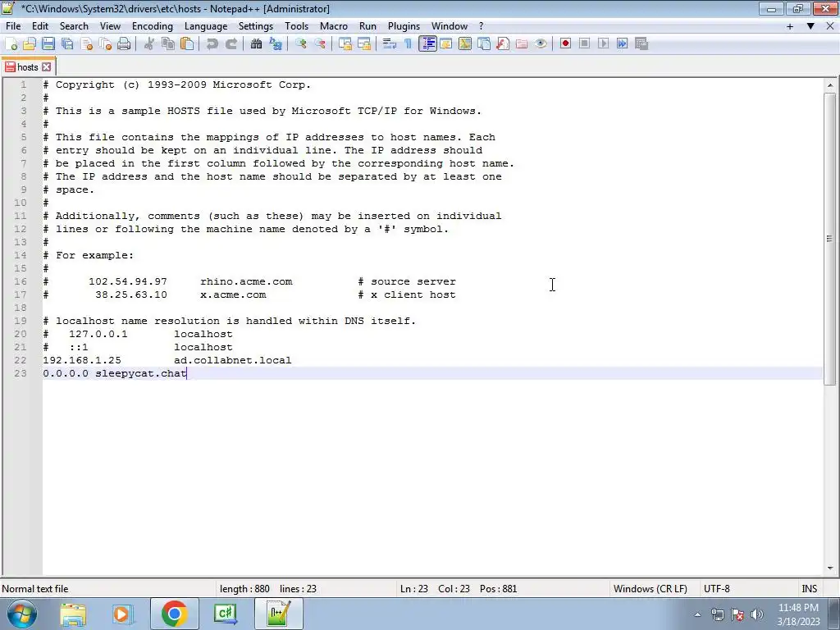Click the Zoom In magnifier icon
Viewport: 840px width, 630px height.
coord(301,44)
